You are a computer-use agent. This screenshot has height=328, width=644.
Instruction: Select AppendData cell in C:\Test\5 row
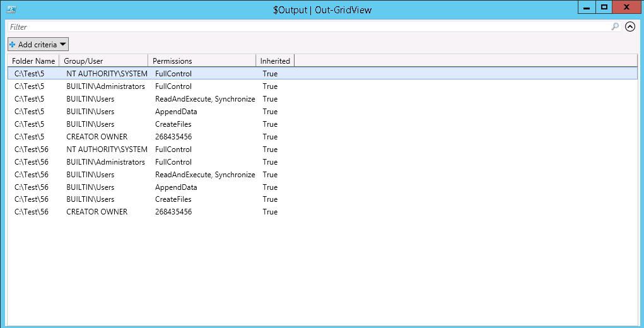(x=176, y=112)
